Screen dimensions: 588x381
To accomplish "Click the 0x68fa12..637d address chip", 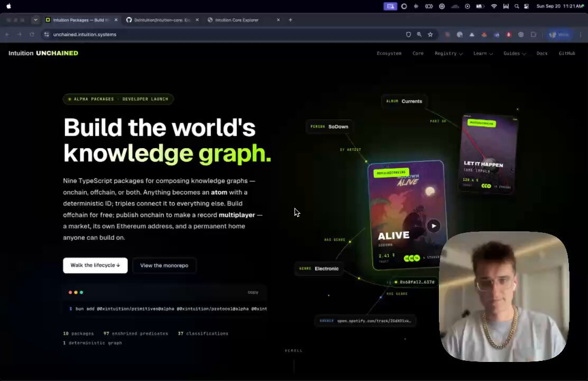I will (414, 282).
